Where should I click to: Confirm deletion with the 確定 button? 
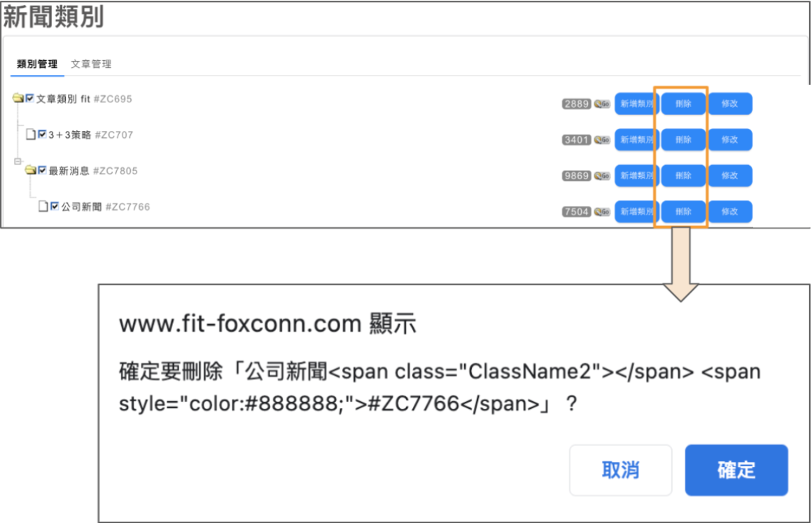pyautogui.click(x=736, y=470)
